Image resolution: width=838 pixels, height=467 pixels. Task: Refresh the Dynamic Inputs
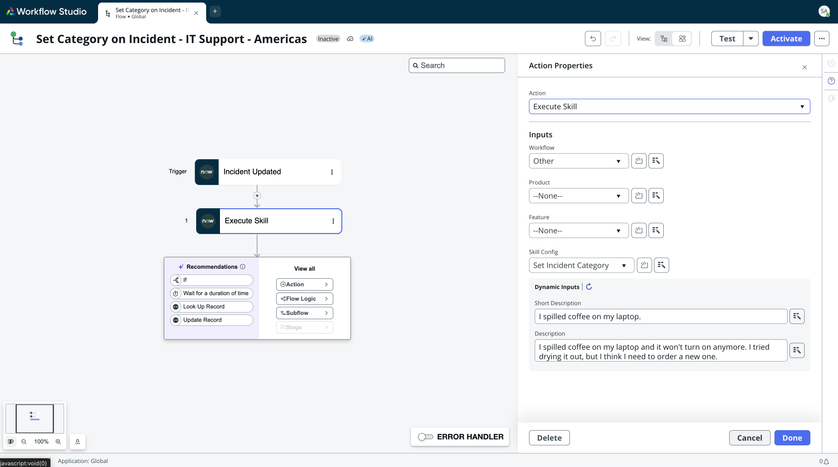589,287
